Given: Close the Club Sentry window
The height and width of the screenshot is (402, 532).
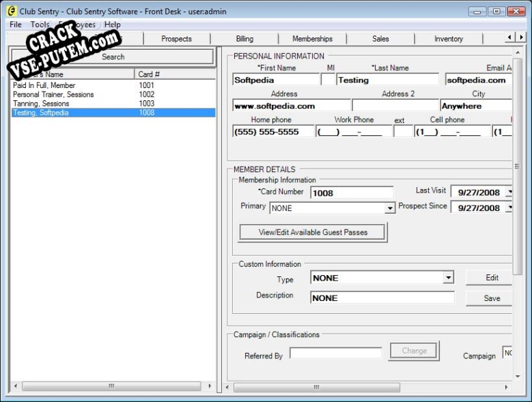Looking at the screenshot, I should point(516,12).
